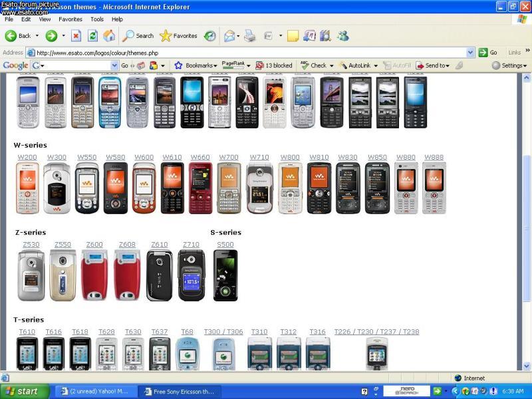Click the Google toolbar Go search button
Screen dimensions: 532x399
[x=125, y=65]
